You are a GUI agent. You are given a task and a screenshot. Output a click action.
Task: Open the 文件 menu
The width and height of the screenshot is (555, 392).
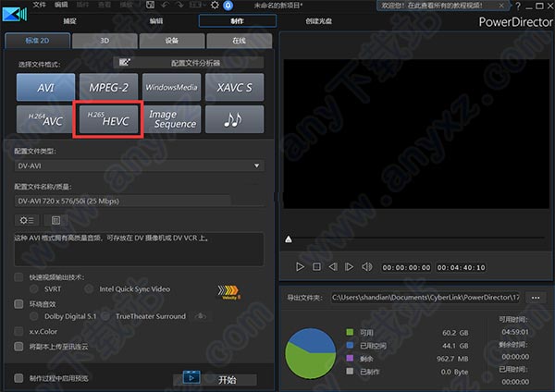tap(39, 5)
